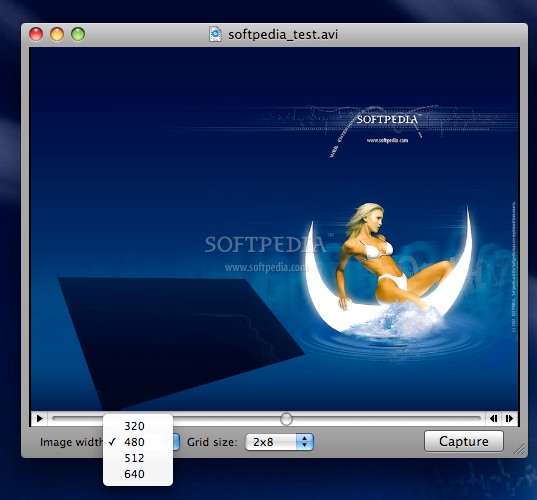Click the AVI file icon in title bar
Image resolution: width=537 pixels, height=500 pixels.
tap(215, 34)
